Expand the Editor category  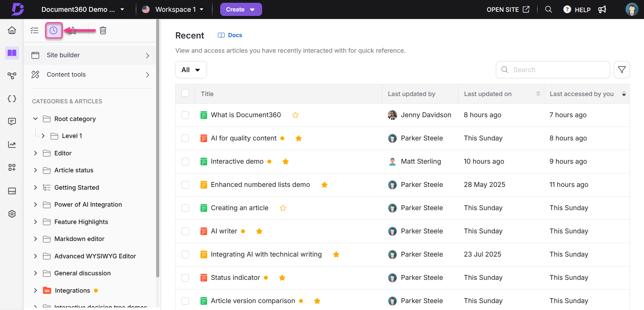[35, 153]
